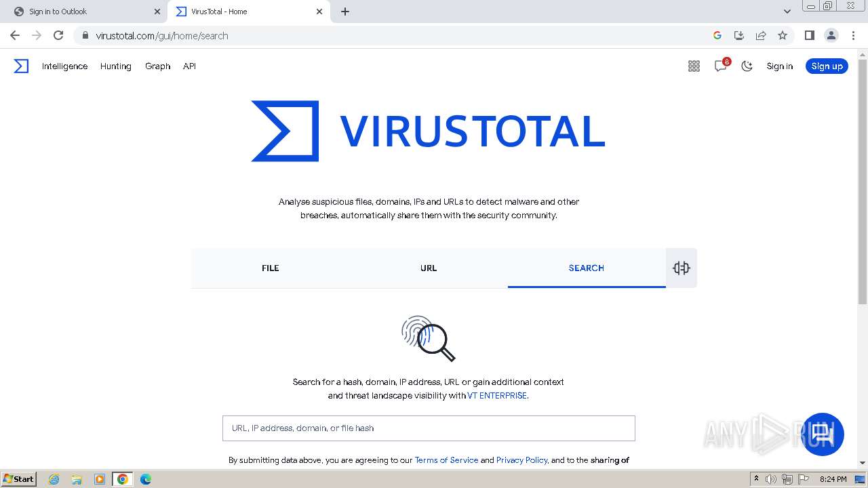Open the blue chat widget button

823,434
